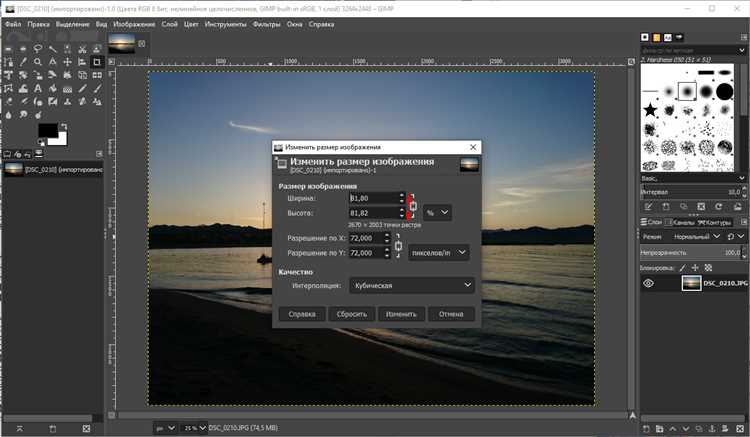
Task: Toggle the X/Y resolution chain link
Action: [x=399, y=246]
